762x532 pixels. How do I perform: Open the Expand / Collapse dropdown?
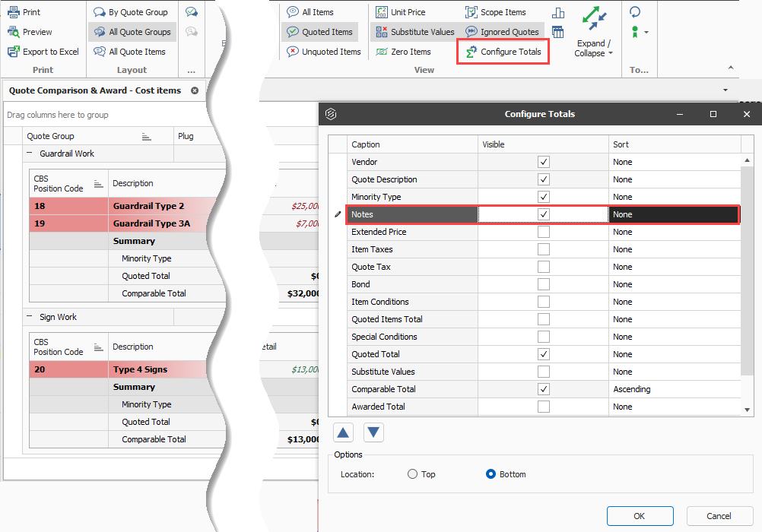click(x=593, y=49)
